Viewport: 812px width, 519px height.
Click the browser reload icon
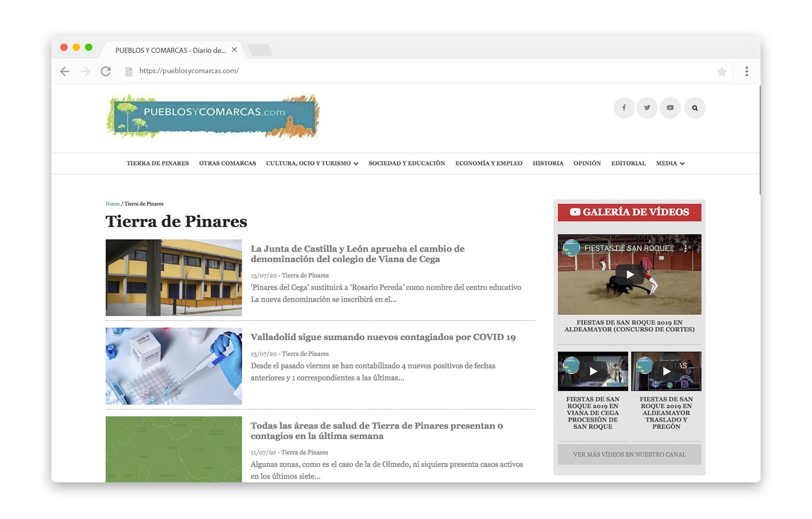point(106,71)
